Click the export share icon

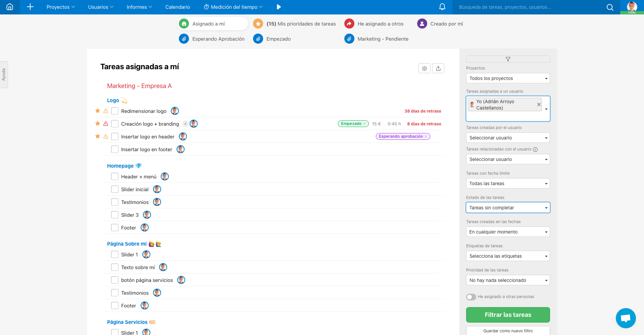click(x=438, y=69)
